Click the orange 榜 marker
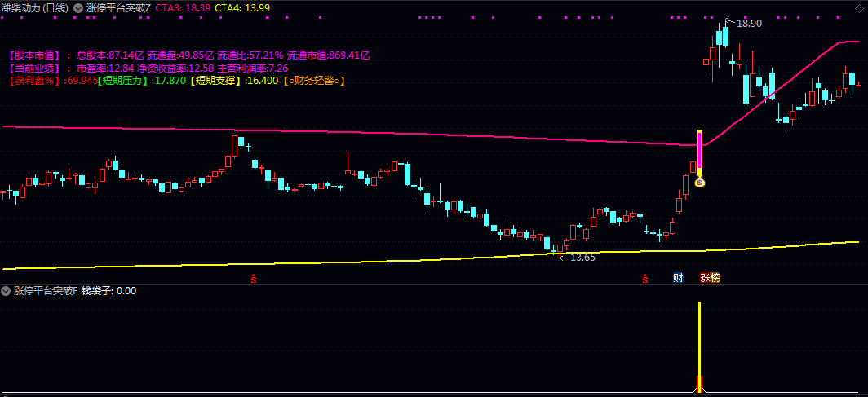Viewport: 868px width, 397px height. [x=715, y=278]
